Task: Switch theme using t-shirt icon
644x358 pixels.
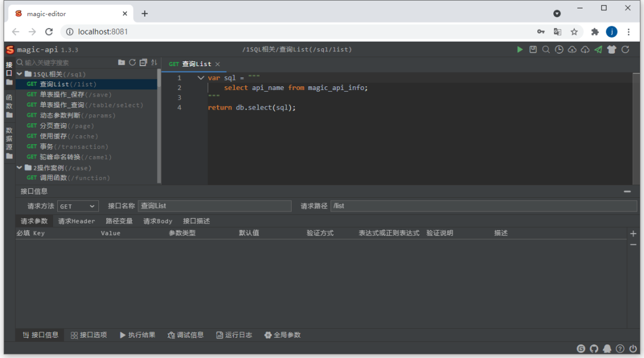Action: click(x=611, y=49)
